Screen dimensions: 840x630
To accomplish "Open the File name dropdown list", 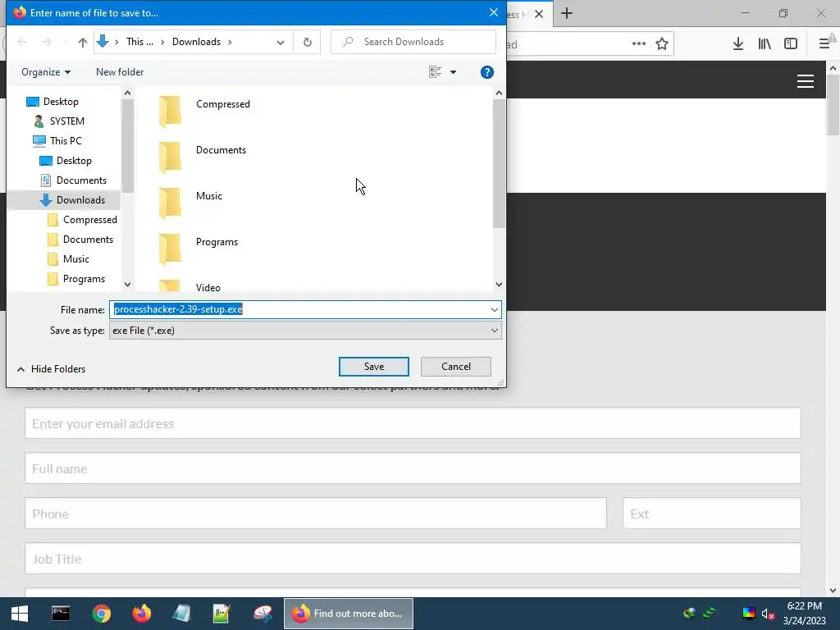I will coord(494,309).
